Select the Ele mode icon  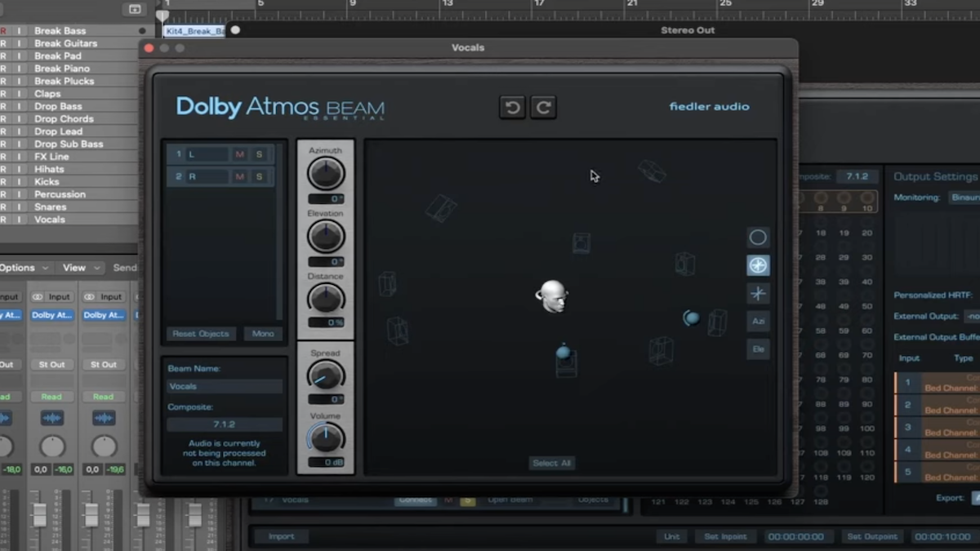(758, 349)
